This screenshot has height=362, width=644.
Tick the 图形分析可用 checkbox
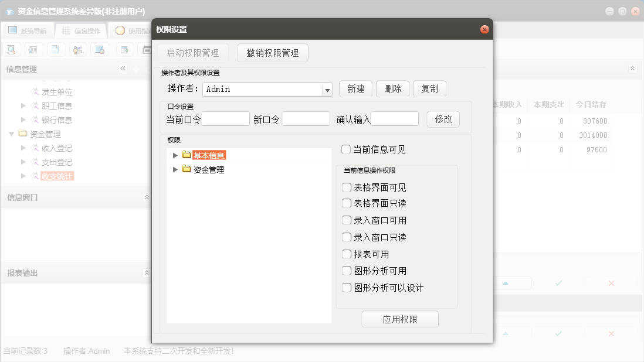(347, 271)
